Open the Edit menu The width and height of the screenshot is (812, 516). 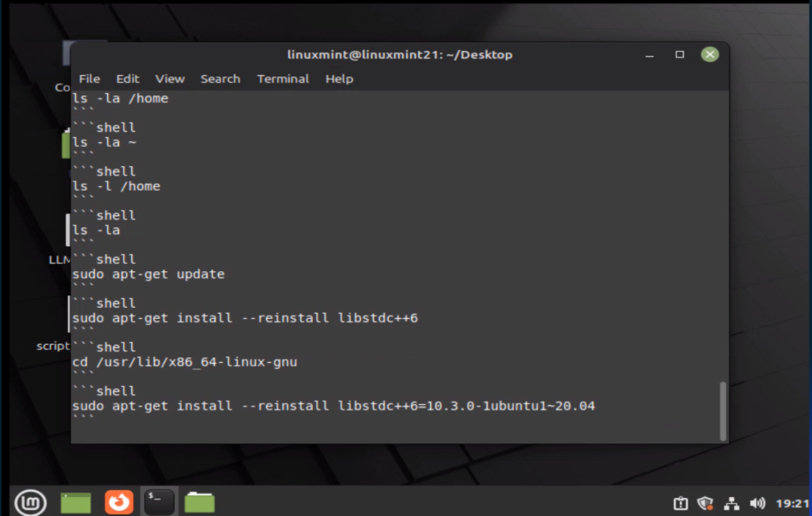127,79
